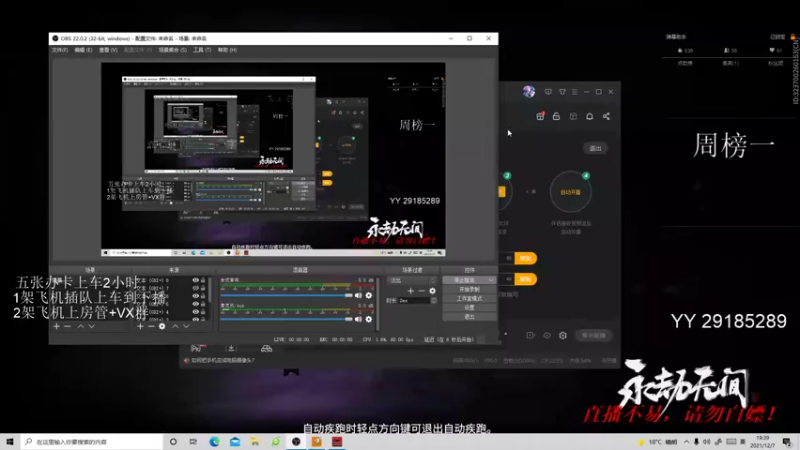This screenshot has width=800, height=450.
Task: Add a new scene with the plus icon
Action: (x=57, y=326)
